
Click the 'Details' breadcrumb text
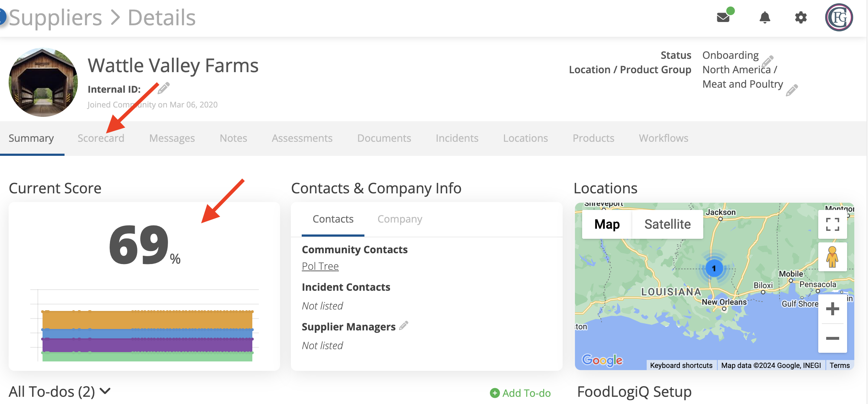coord(162,17)
